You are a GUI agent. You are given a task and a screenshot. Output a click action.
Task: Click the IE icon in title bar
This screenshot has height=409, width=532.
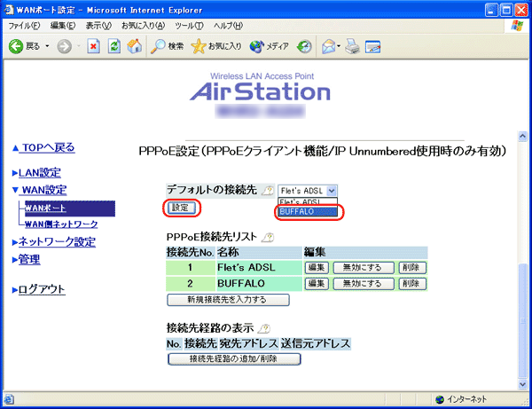(8, 10)
